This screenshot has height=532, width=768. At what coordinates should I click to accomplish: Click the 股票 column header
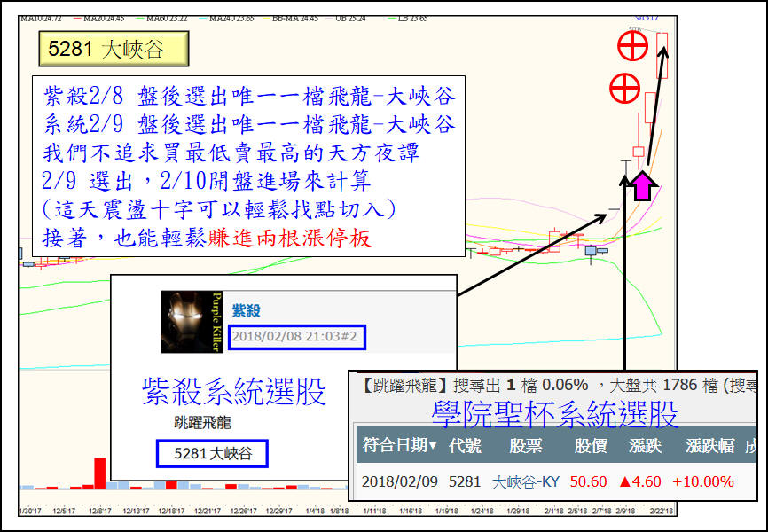(525, 445)
